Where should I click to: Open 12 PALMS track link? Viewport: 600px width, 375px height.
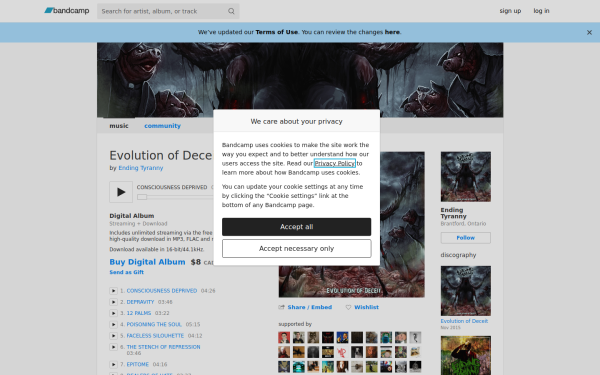coord(139,313)
